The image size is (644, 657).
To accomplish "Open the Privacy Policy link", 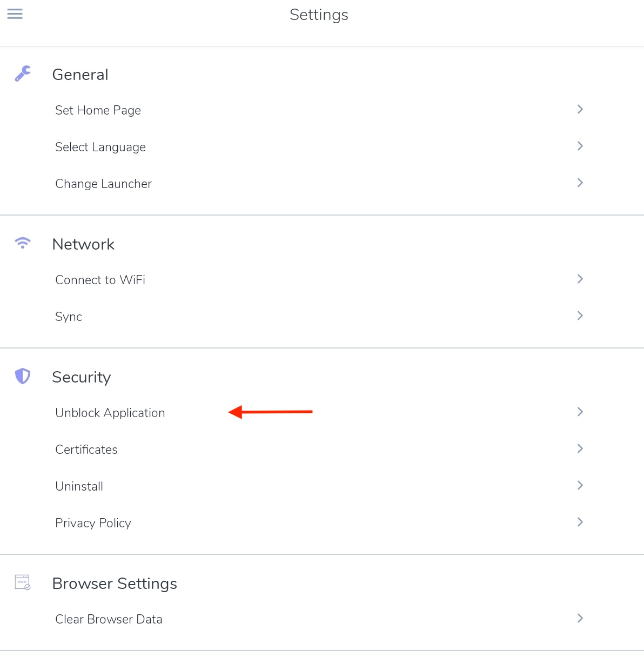I will pyautogui.click(x=322, y=523).
